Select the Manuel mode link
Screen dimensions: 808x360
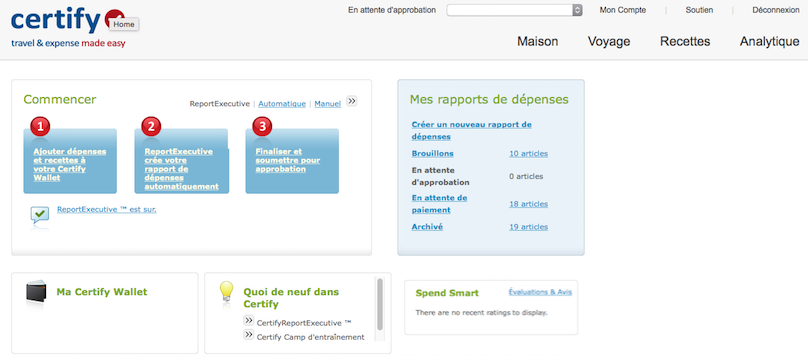(x=328, y=104)
